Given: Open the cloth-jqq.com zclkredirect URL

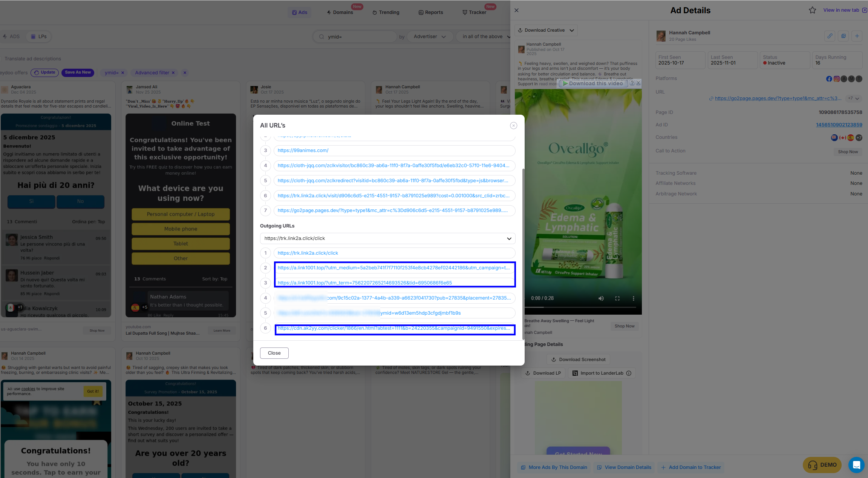Looking at the screenshot, I should point(394,181).
